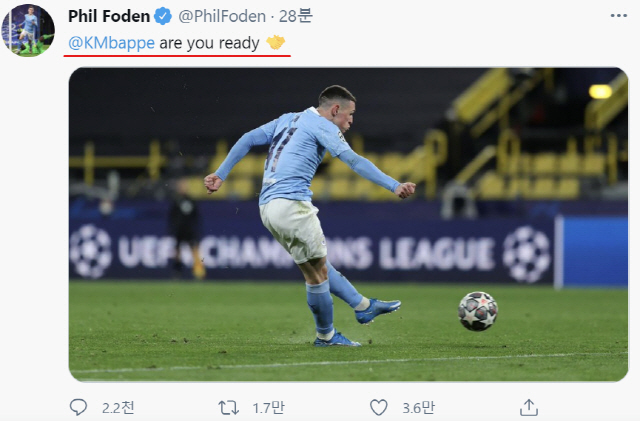Open the three-dot more options menu

click(x=619, y=16)
